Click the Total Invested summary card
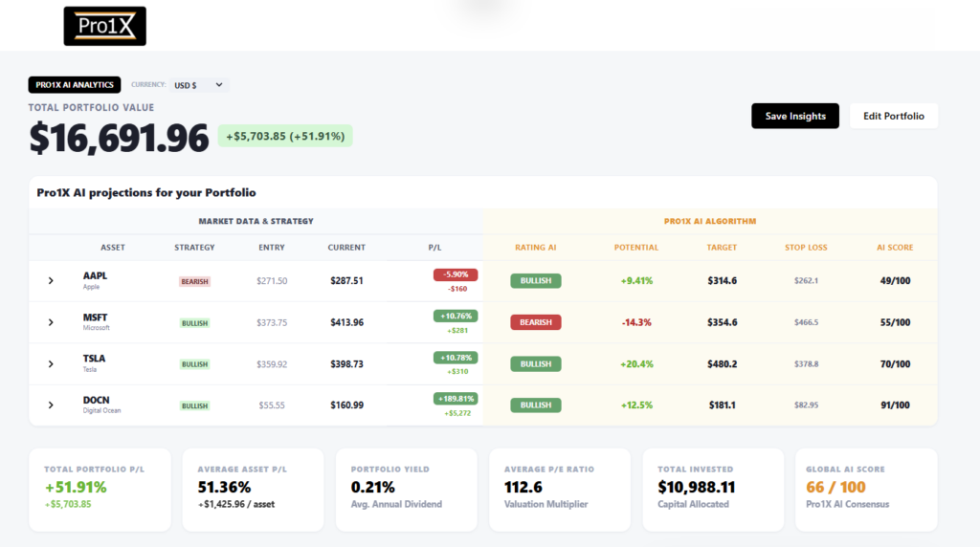The image size is (980, 547). tap(713, 490)
